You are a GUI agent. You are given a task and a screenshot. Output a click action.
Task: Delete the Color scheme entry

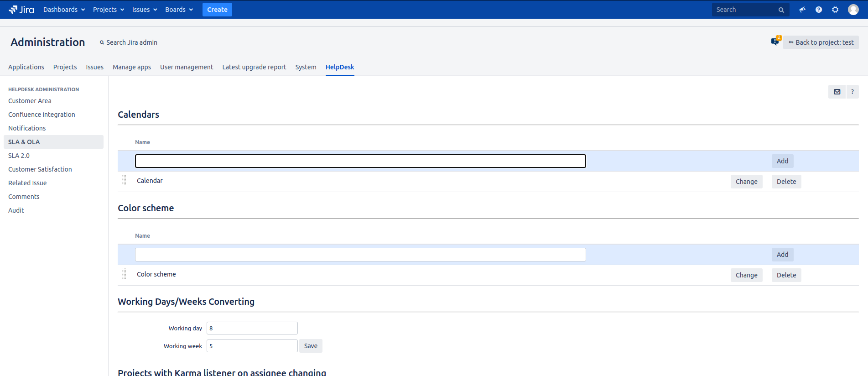click(786, 275)
